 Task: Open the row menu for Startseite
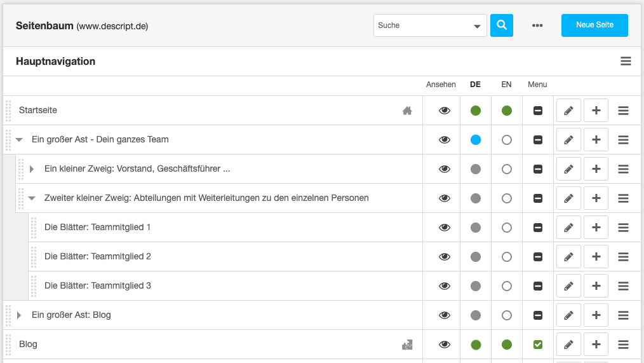623,111
